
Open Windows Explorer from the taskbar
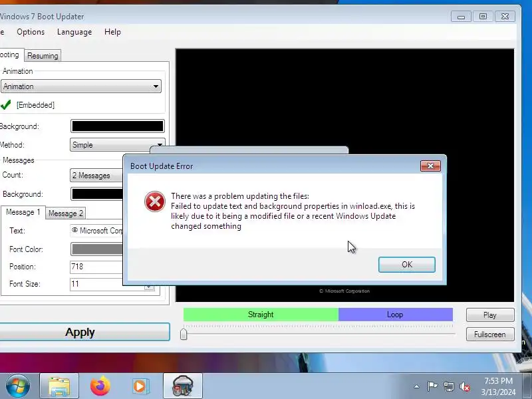(59, 386)
